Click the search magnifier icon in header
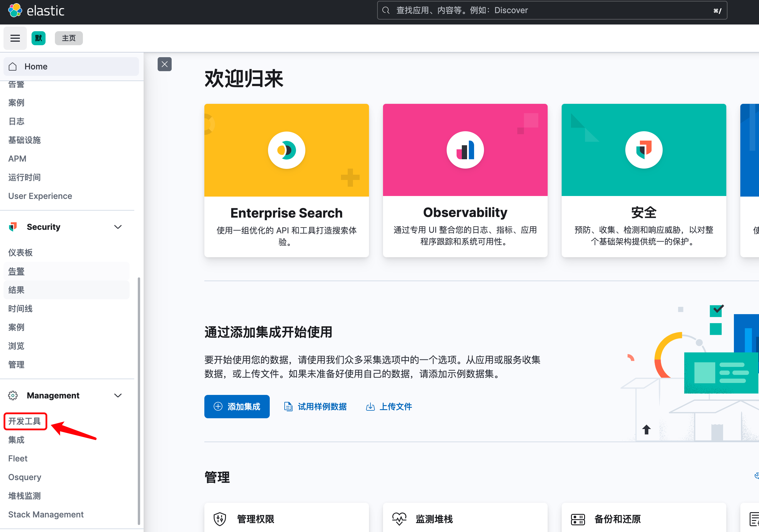759x532 pixels. tap(386, 10)
